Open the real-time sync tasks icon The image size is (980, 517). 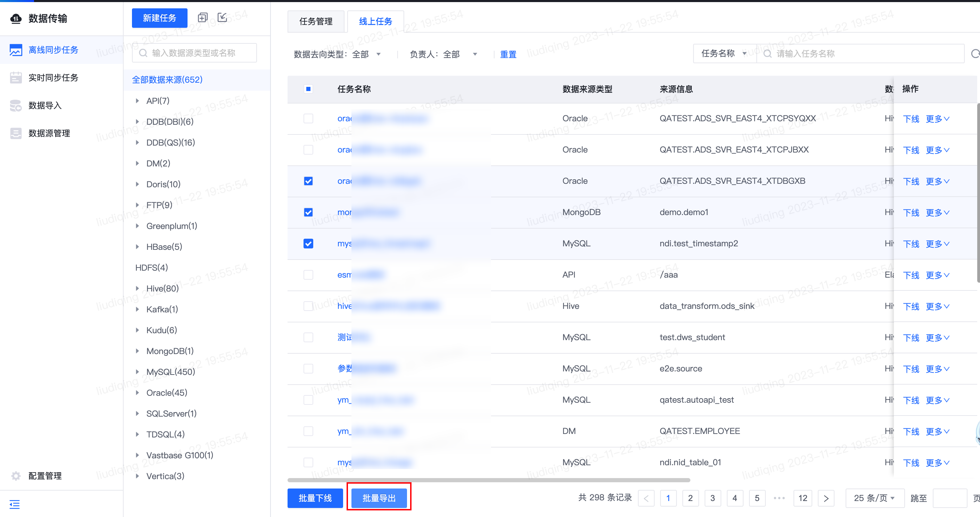16,78
